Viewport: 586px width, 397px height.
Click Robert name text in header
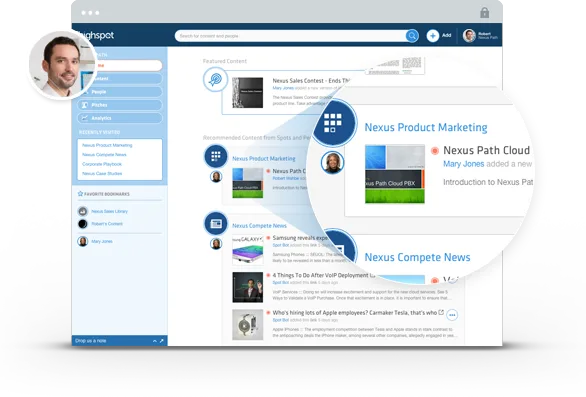484,34
